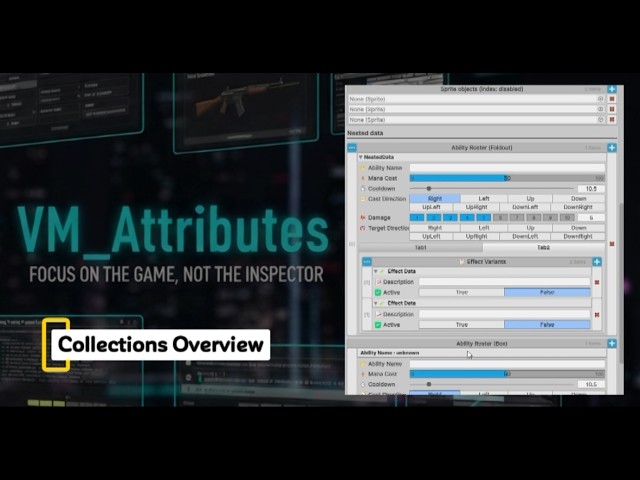Collapse the NestedData foldout
This screenshot has height=480, width=640.
pos(361,157)
